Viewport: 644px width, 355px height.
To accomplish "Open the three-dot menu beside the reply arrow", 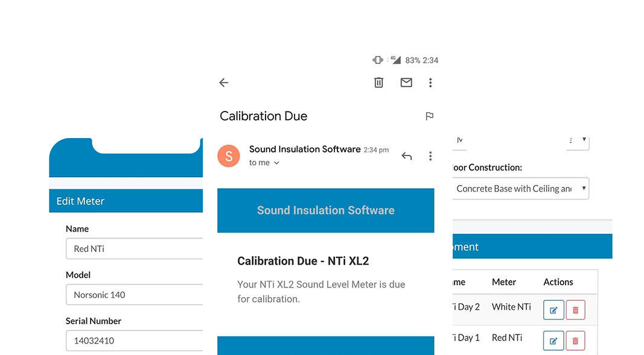I will [430, 156].
